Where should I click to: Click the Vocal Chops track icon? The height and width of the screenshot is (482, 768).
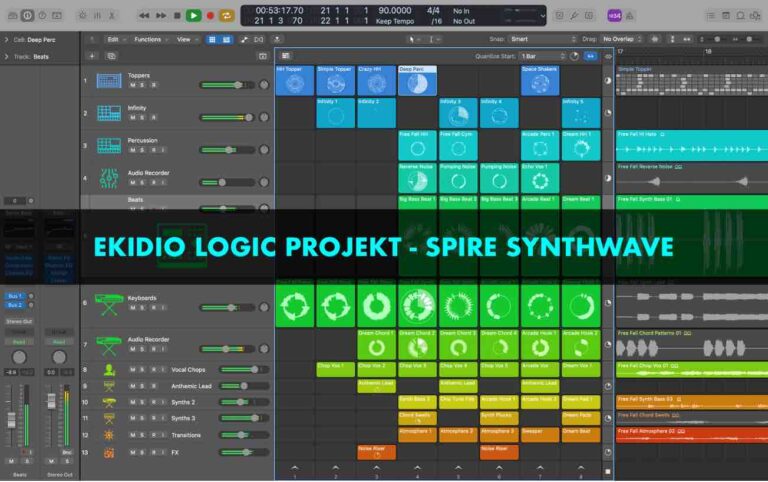[109, 370]
